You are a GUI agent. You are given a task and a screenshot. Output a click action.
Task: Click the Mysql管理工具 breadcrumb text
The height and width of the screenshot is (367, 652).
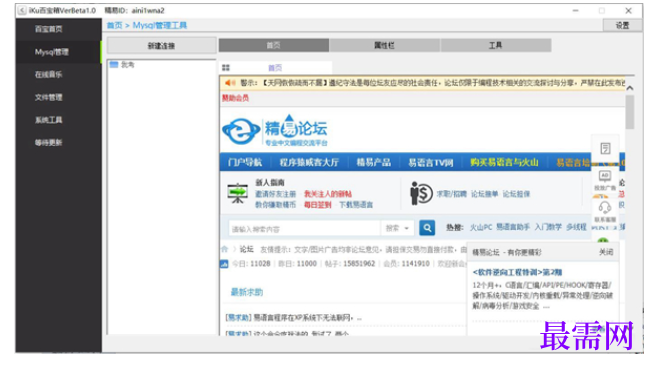pos(160,25)
